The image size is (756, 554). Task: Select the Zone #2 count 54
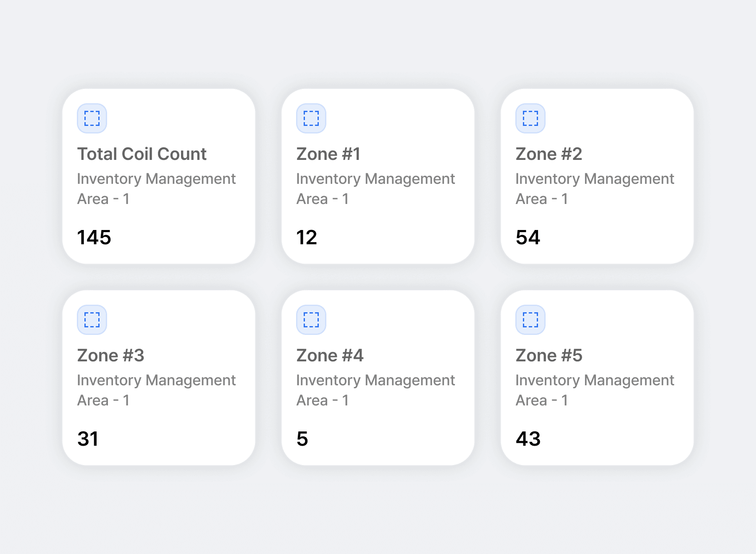(x=528, y=238)
